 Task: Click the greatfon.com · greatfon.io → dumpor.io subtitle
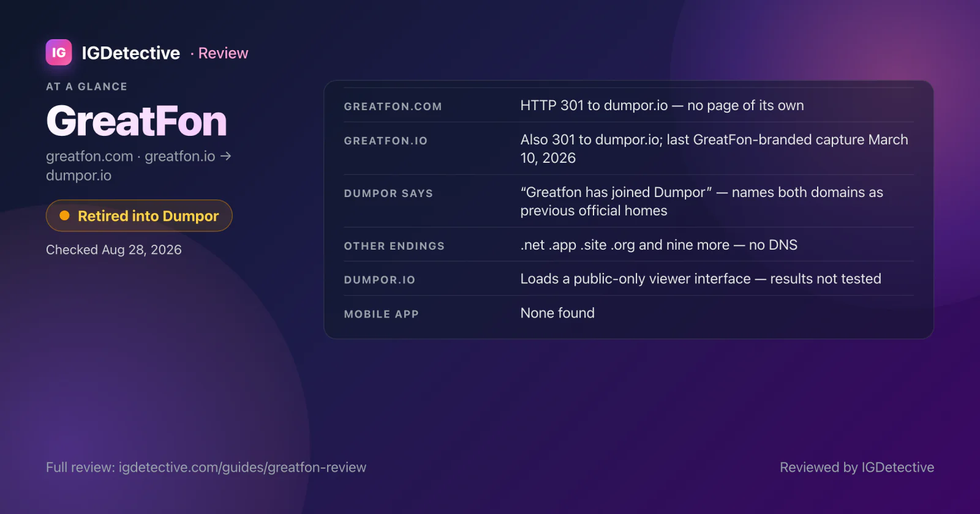[x=139, y=166]
